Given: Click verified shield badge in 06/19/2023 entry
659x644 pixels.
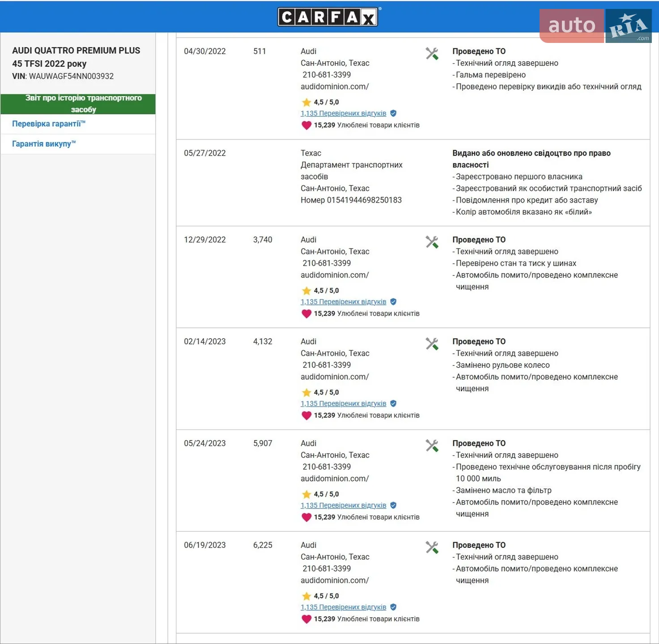Looking at the screenshot, I should (393, 607).
